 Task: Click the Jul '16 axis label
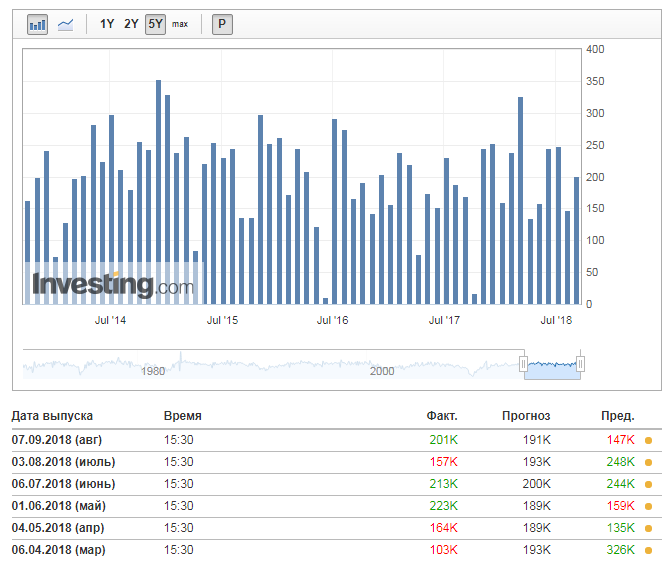click(332, 320)
